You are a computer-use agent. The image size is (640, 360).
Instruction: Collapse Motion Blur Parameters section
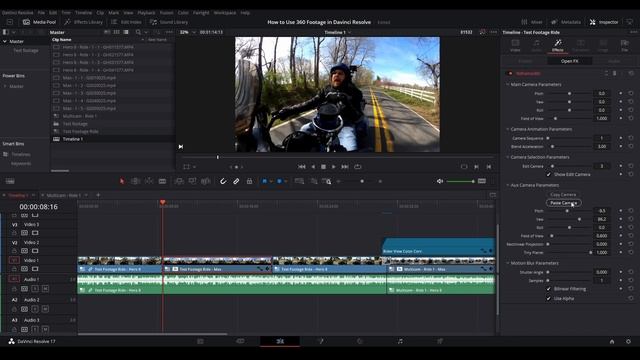point(507,263)
